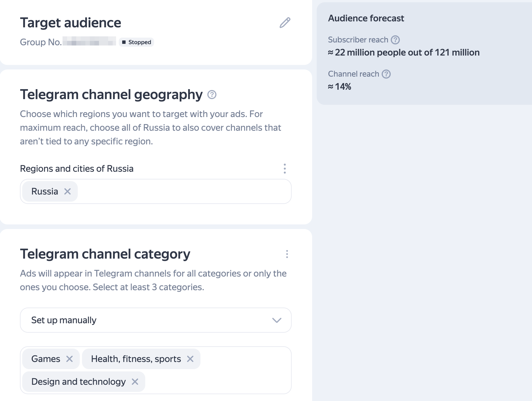This screenshot has width=532, height=401.
Task: Select the Design and technology label
Action: [x=79, y=382]
